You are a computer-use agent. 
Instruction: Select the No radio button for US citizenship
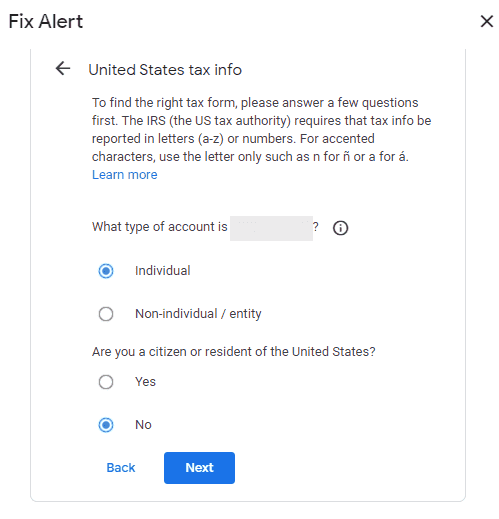[x=106, y=425]
